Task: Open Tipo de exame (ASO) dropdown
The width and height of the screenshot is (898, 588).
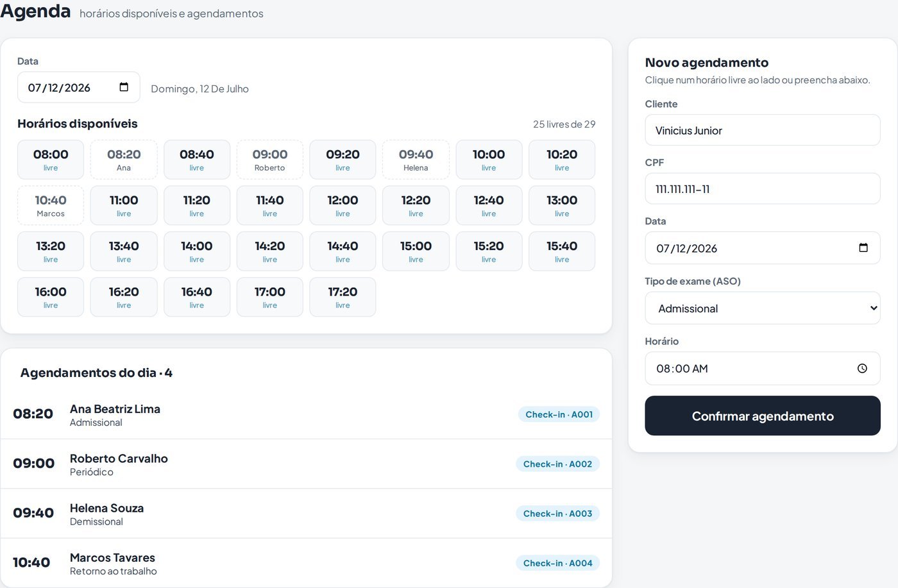Action: [763, 308]
